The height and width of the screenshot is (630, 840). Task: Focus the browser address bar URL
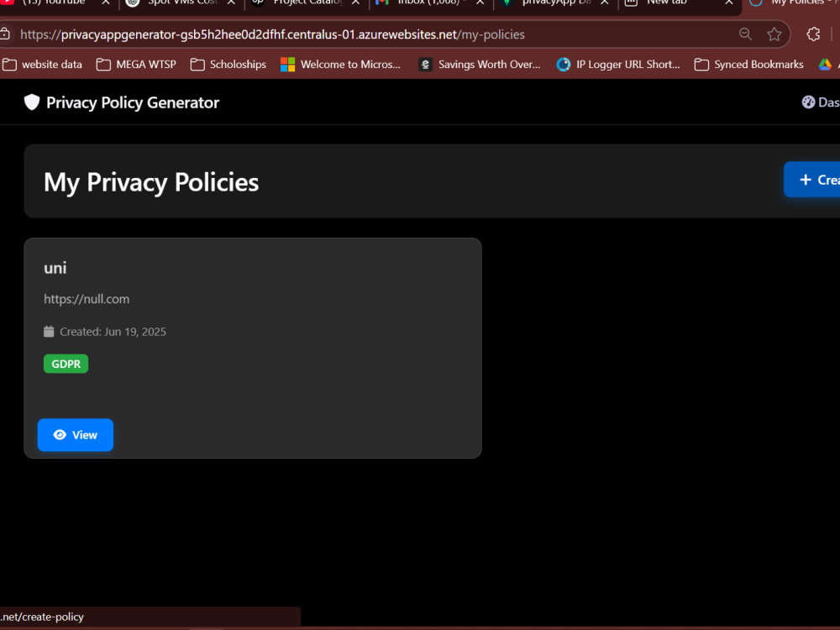(x=273, y=34)
